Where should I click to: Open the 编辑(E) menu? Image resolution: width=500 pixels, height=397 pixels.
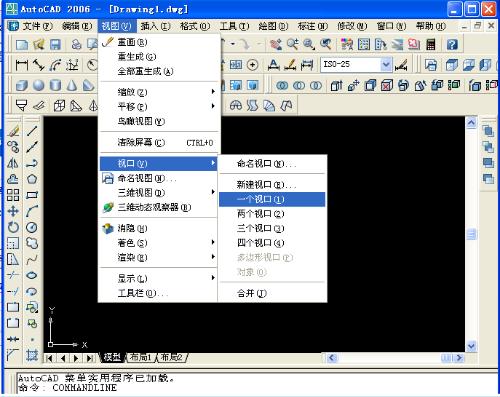click(x=77, y=26)
